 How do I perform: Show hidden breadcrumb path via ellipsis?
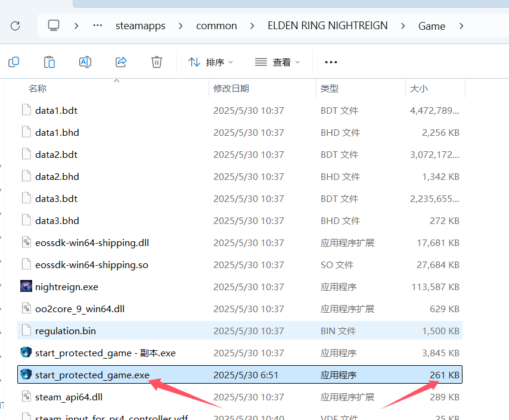(x=98, y=26)
